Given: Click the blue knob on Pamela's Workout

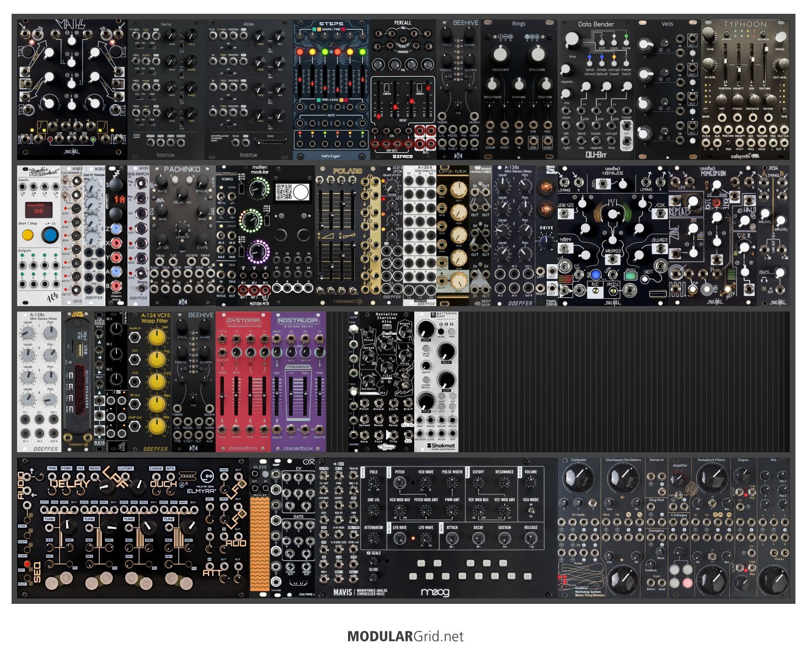Looking at the screenshot, I should coord(50,235).
